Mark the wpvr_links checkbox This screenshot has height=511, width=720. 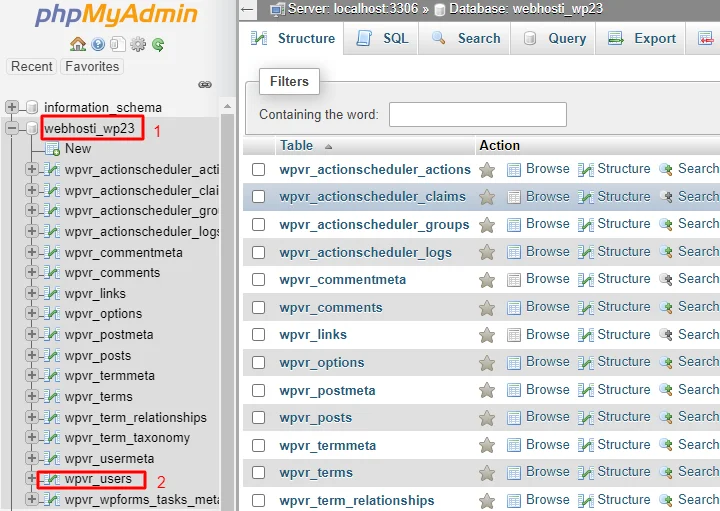(259, 335)
